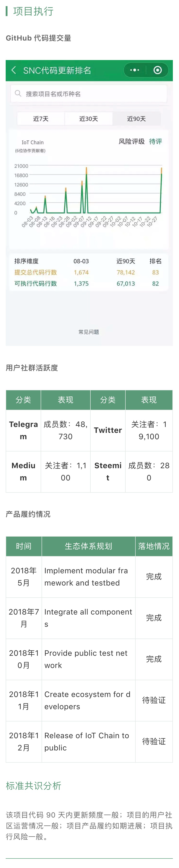Click the 排名 column header

coord(155,261)
